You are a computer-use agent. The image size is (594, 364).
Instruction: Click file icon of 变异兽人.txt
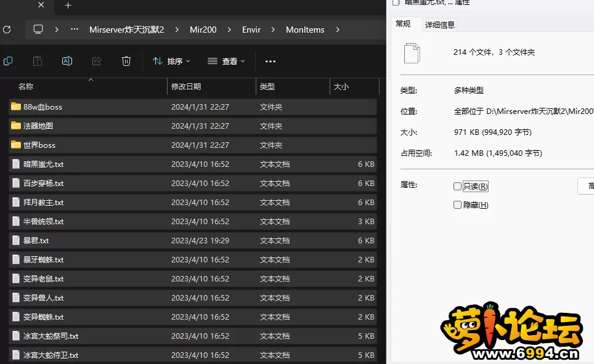click(x=16, y=297)
